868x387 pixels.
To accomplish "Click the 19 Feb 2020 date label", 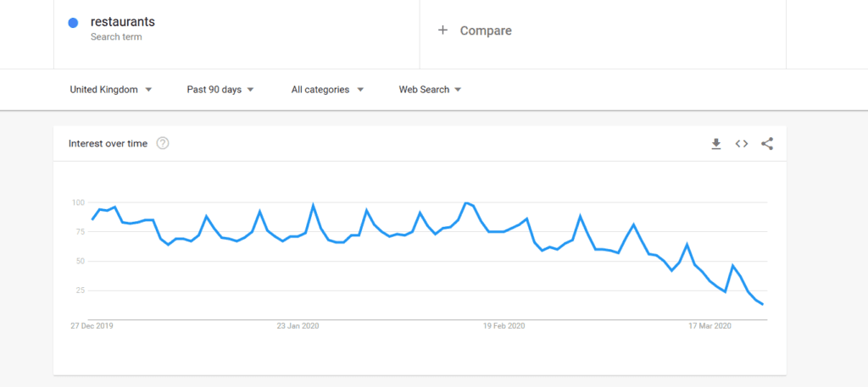I will click(x=504, y=325).
